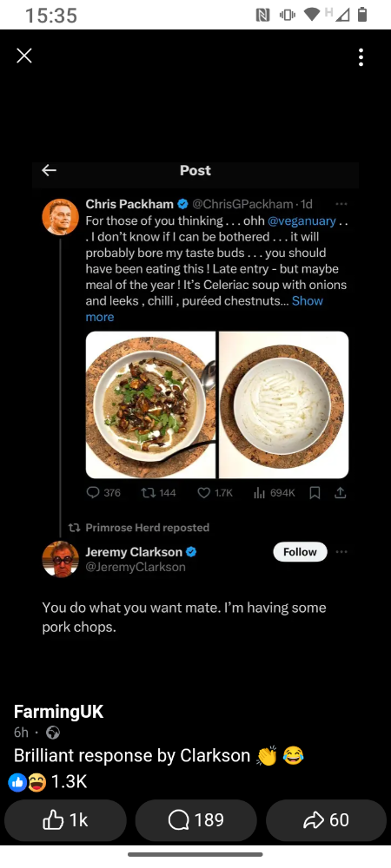Tap the Share button showing 60
Image resolution: width=391 pixels, height=868 pixels.
(x=326, y=820)
